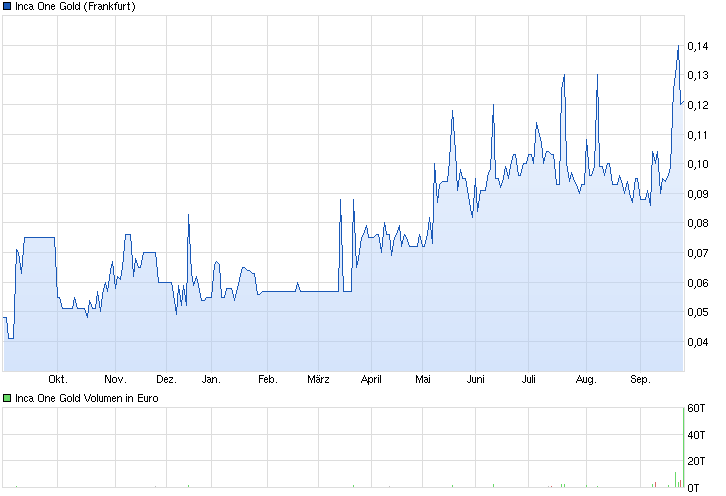Click the 'Feb.' x-axis label
Image resolution: width=726 pixels, height=496 pixels.
click(267, 380)
